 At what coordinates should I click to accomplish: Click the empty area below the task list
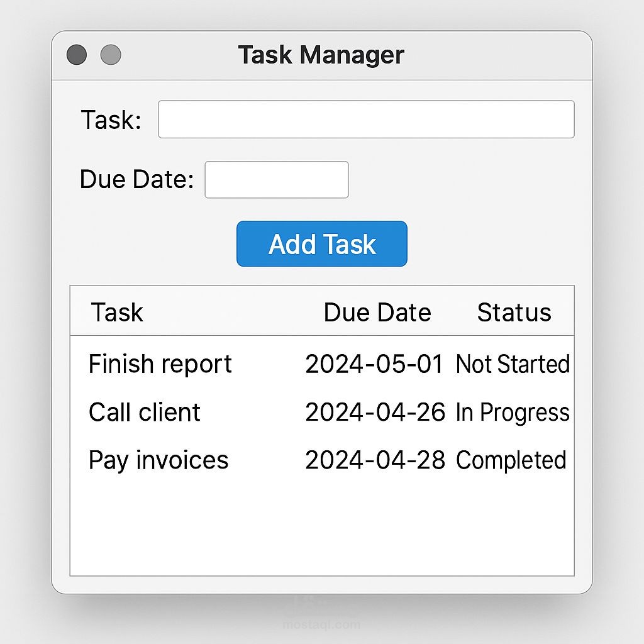321,528
